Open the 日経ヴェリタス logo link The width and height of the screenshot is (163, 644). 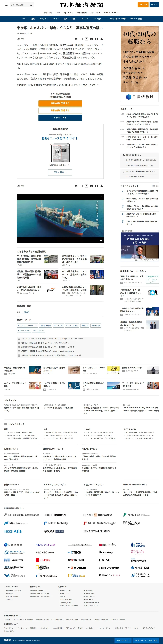click(132, 523)
